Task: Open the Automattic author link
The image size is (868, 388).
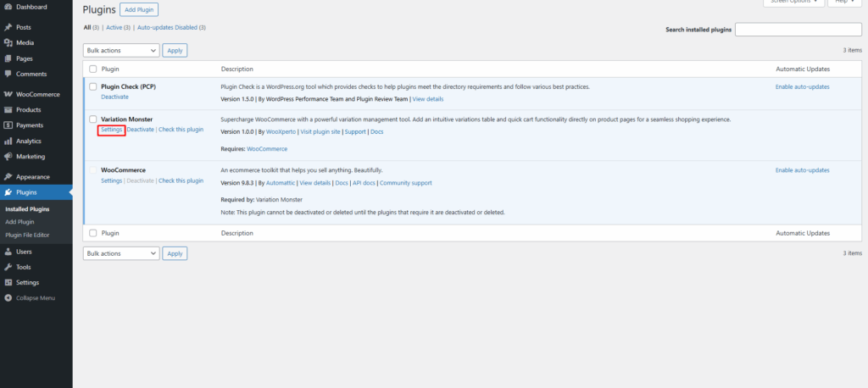Action: [x=281, y=183]
